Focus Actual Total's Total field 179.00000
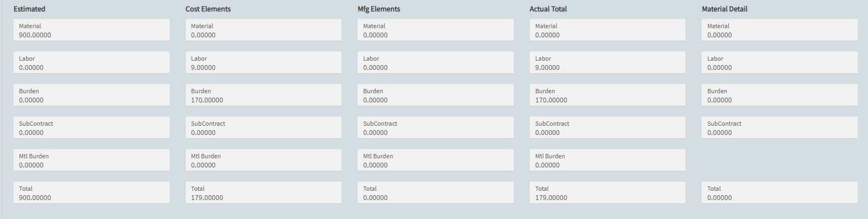This screenshot has width=868, height=219. point(607,193)
